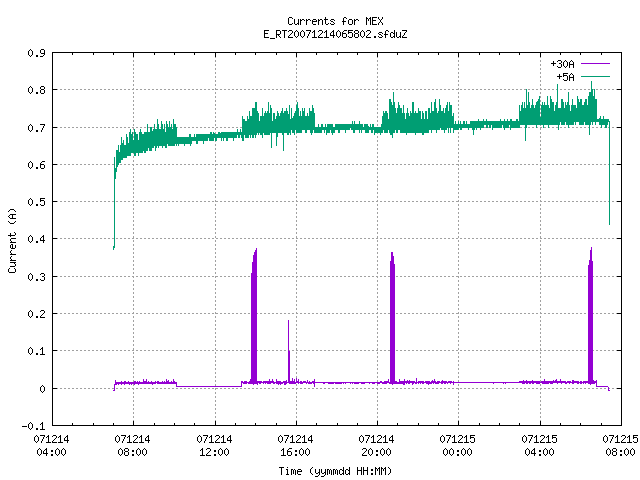Click the purple +30A legend line sample
640x480 pixels.
595,64
